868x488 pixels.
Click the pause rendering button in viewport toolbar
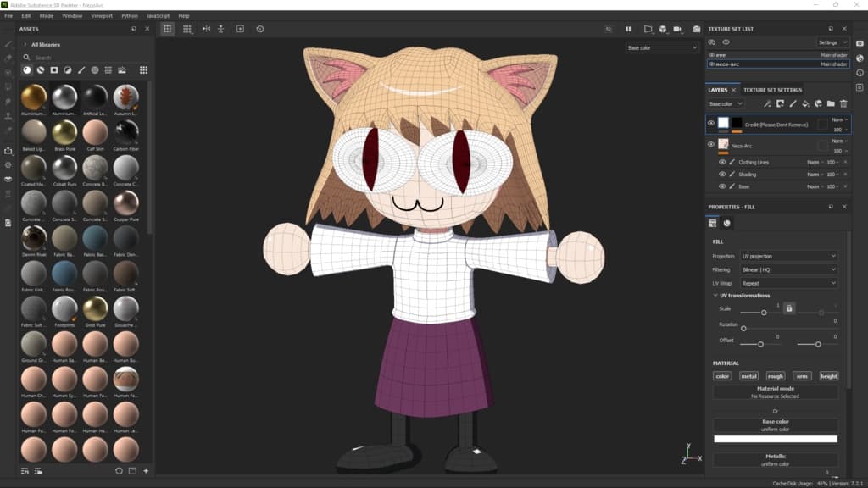tap(628, 29)
